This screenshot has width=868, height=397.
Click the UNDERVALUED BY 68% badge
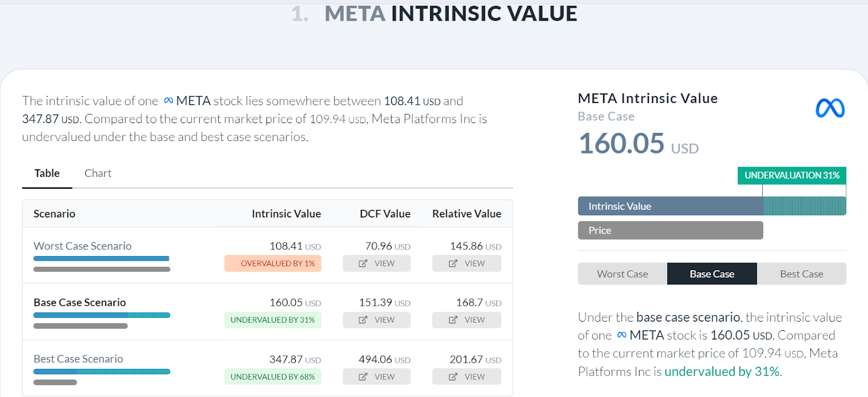[273, 376]
